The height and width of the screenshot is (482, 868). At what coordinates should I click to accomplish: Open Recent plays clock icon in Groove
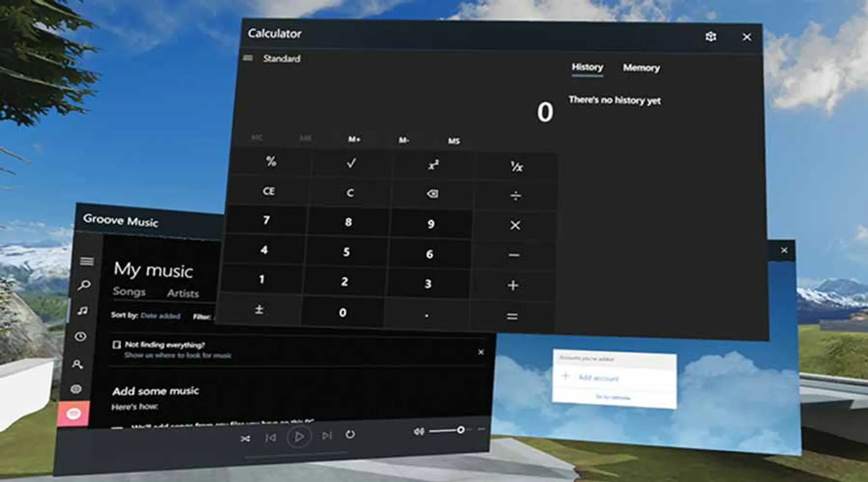click(80, 337)
